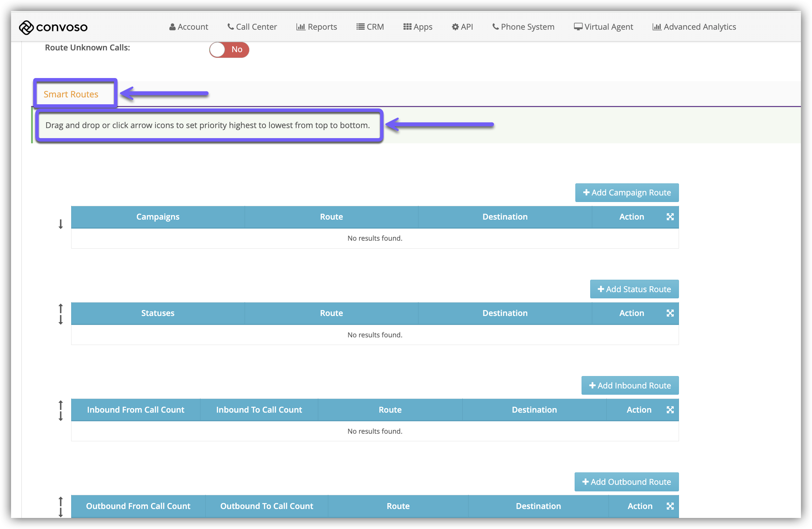Expand the Statuses table fullscreen icon

[670, 313]
